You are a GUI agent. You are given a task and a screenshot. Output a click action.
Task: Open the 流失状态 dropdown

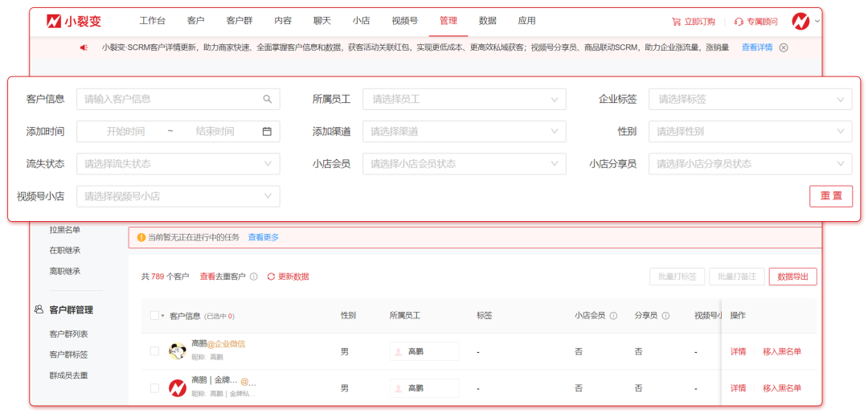tap(178, 164)
